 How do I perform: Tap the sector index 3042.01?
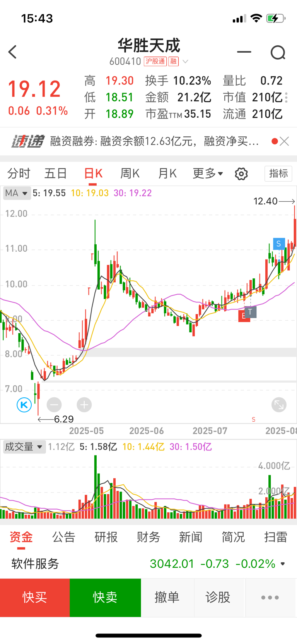click(172, 564)
